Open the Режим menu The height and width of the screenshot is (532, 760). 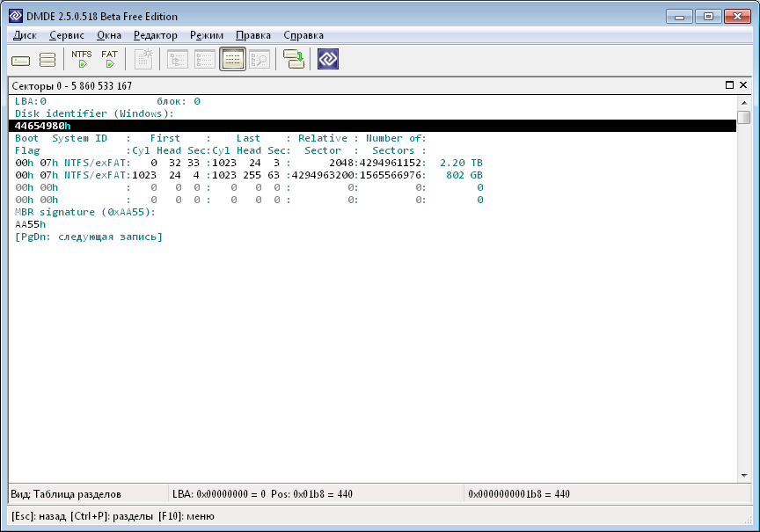[x=207, y=35]
